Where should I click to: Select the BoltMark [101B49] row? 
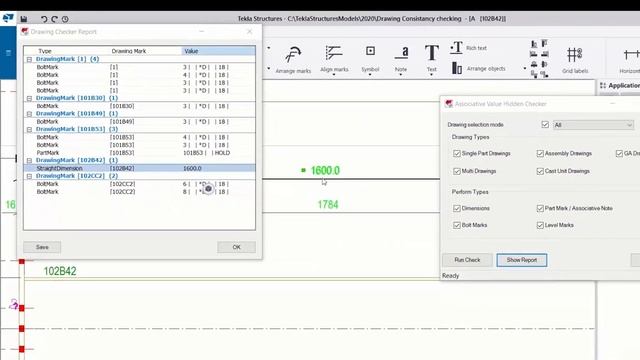[140, 122]
